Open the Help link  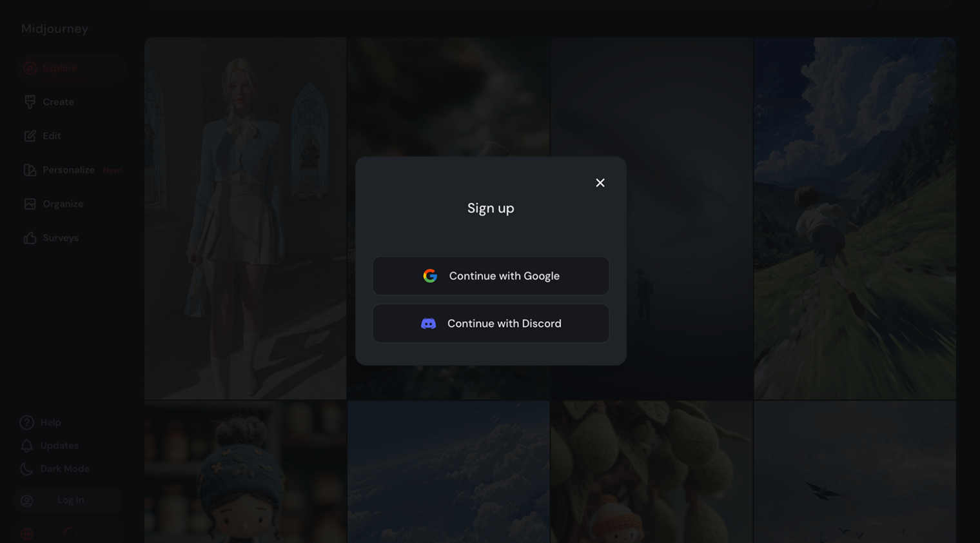50,422
